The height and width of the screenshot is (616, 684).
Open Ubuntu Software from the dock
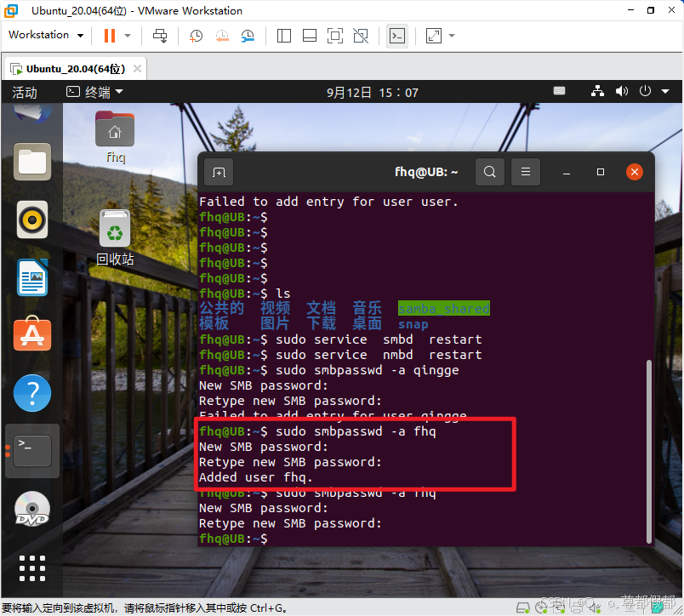coord(32,334)
